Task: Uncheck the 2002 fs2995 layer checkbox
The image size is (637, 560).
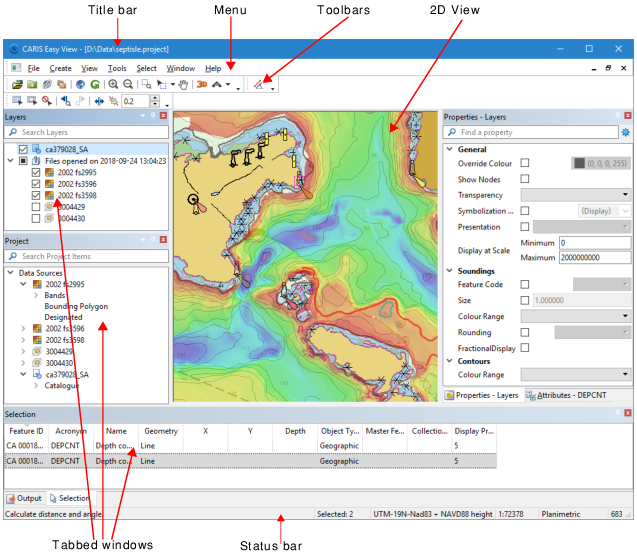Action: 36,172
